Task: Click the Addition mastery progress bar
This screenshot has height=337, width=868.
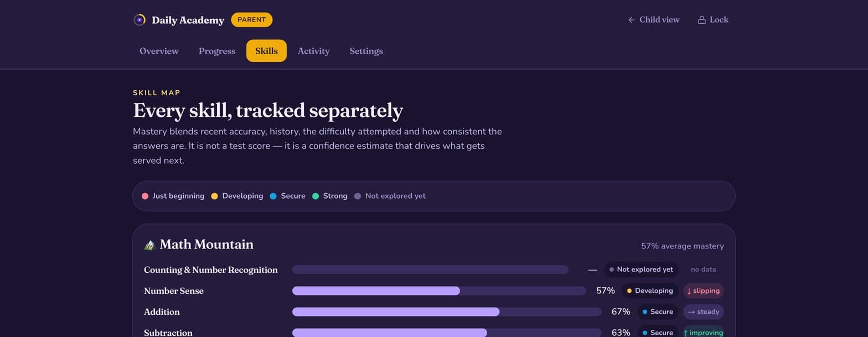Action: click(x=447, y=312)
